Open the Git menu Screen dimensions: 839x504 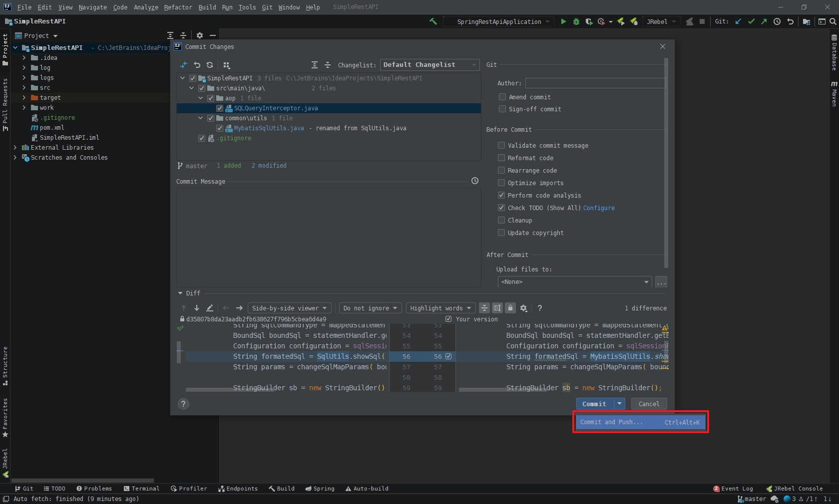[267, 7]
